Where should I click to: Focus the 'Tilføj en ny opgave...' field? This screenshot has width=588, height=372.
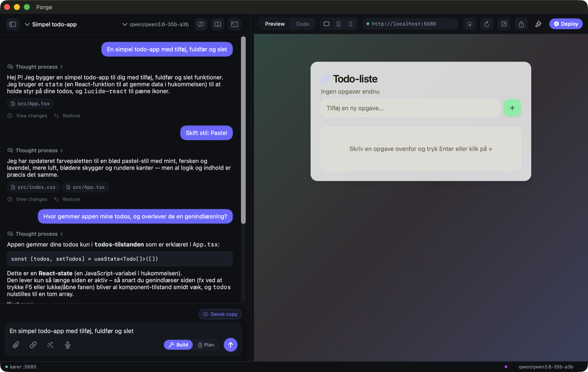410,108
